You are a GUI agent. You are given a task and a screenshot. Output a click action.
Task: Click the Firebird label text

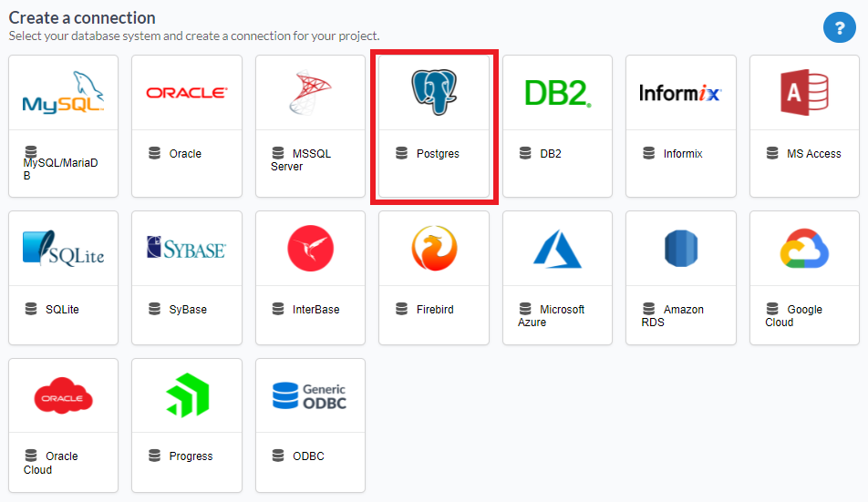click(x=435, y=310)
